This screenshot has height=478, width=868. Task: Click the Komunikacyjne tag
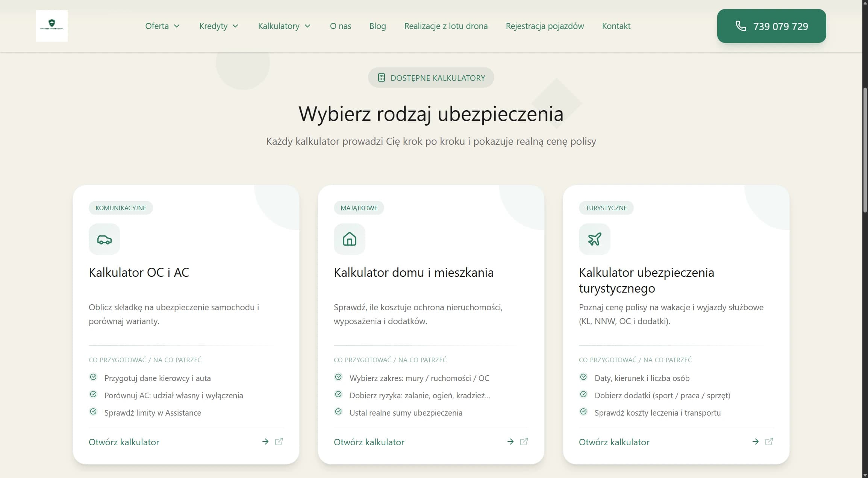coord(121,208)
